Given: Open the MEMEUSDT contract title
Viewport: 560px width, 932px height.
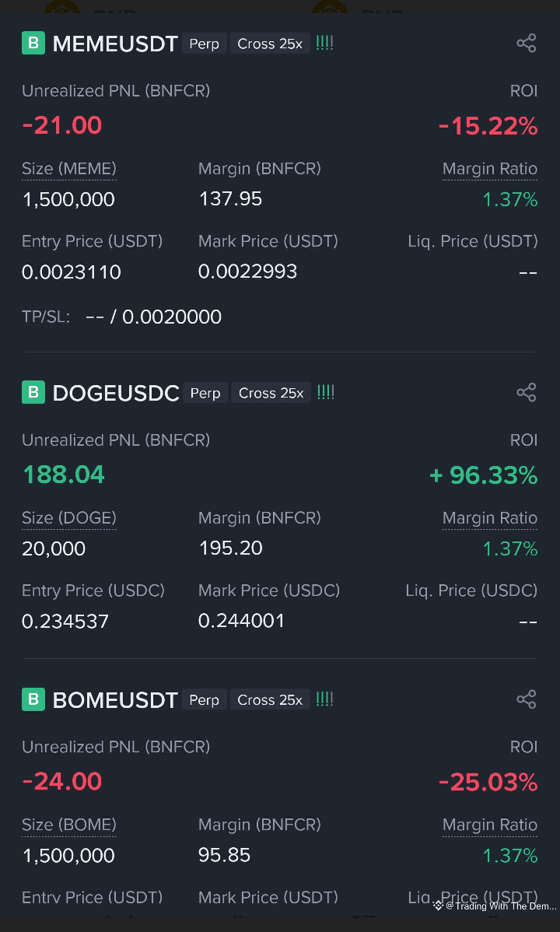Looking at the screenshot, I should (x=115, y=44).
